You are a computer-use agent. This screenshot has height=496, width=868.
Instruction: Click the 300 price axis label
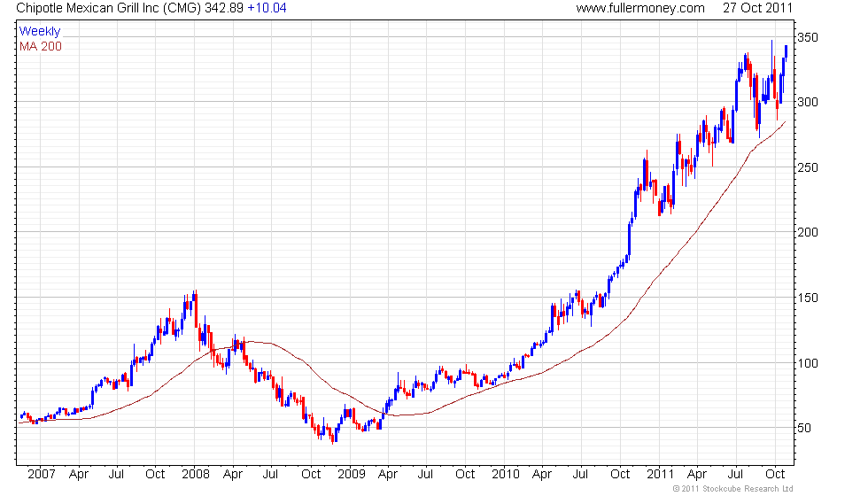coord(807,103)
